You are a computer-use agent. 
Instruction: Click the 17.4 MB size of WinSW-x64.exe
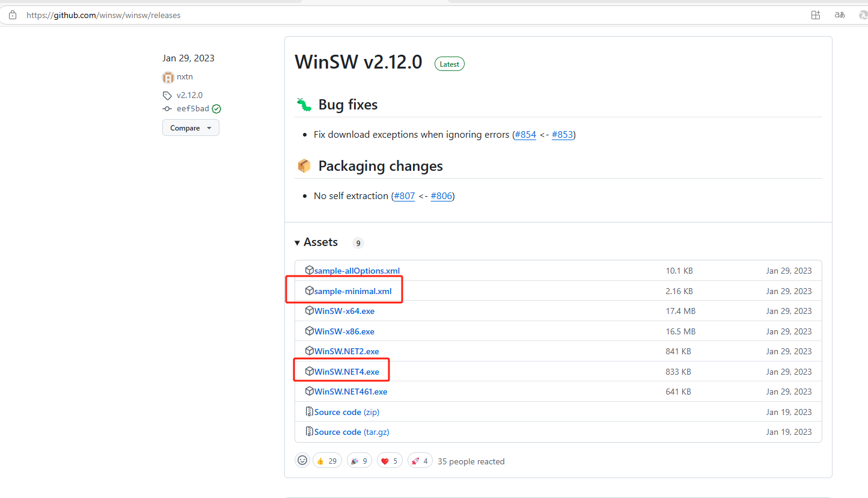click(680, 312)
